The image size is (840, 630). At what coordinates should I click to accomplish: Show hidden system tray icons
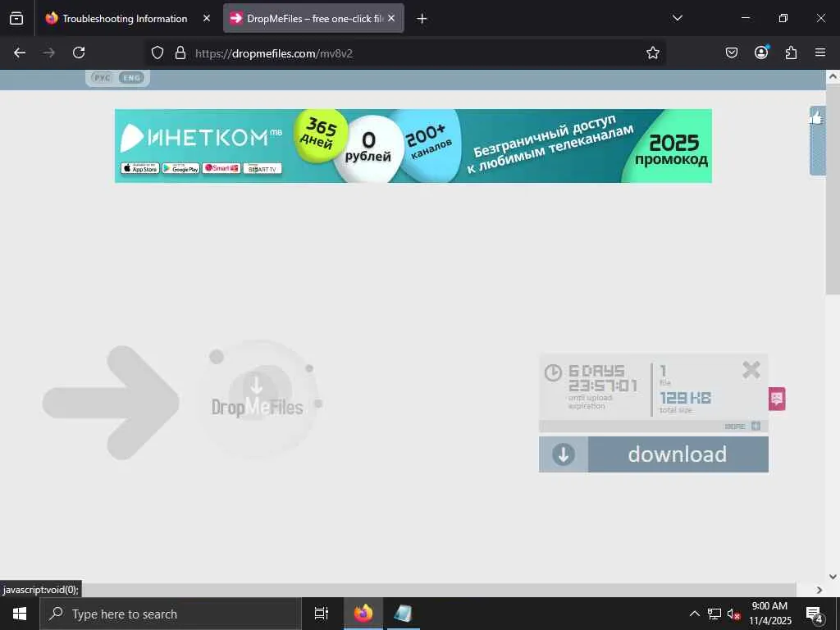tap(694, 614)
